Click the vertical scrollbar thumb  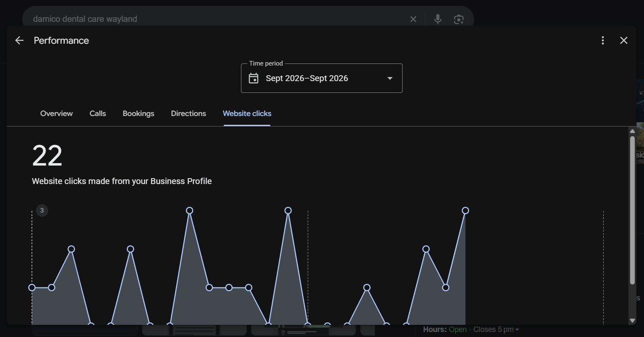pos(632,210)
